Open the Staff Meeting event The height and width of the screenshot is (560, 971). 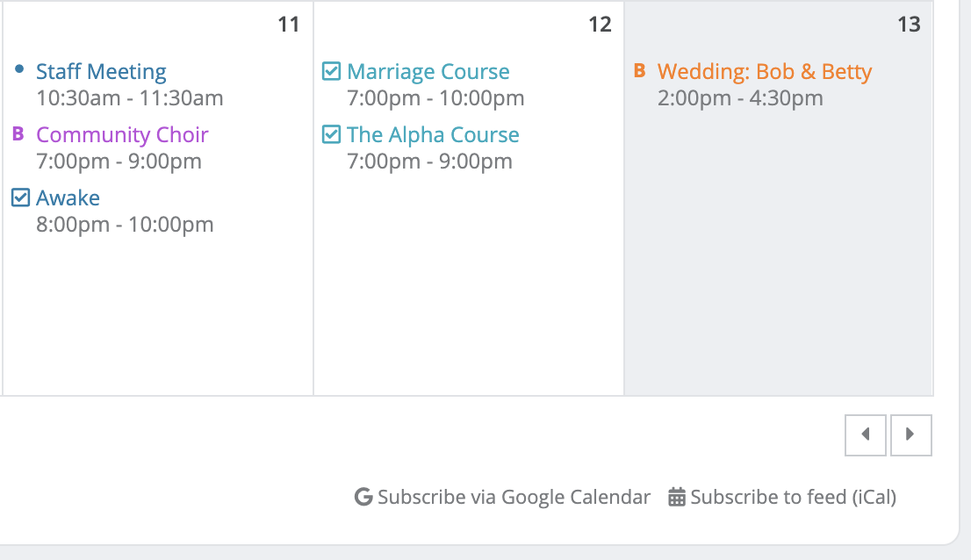(x=101, y=71)
